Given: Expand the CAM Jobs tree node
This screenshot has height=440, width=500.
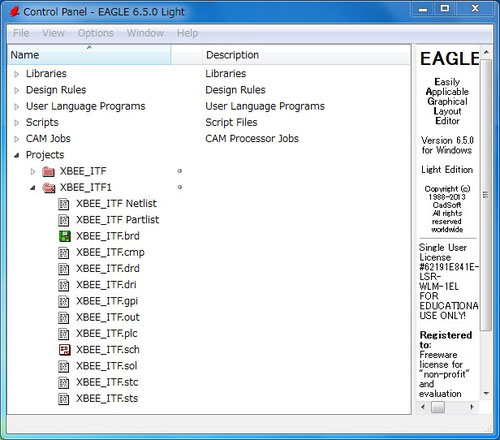Looking at the screenshot, I should tap(16, 139).
